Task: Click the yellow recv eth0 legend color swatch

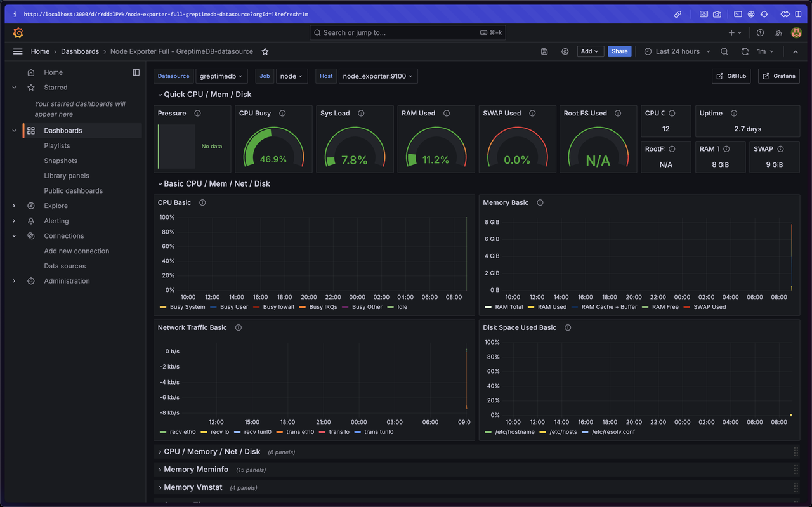Action: pos(162,432)
